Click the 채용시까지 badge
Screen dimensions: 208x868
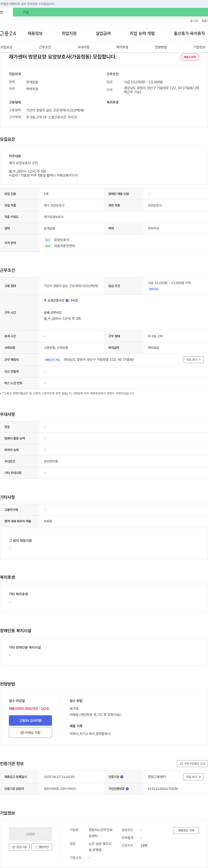[190, 57]
